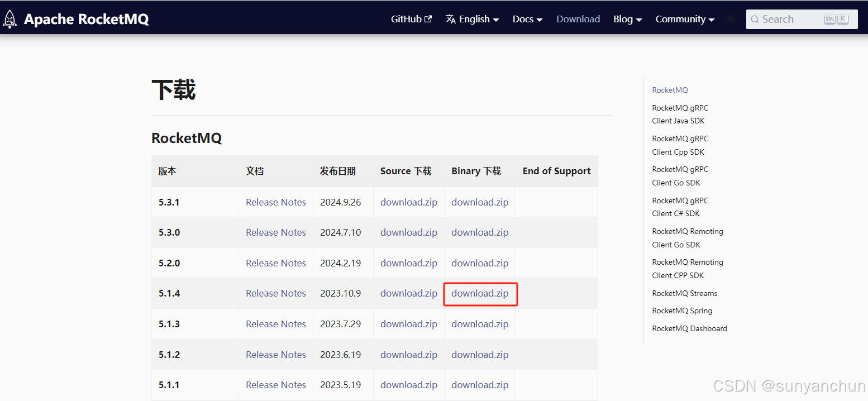
Task: Download source zip for 5.3.0
Action: [x=409, y=232]
